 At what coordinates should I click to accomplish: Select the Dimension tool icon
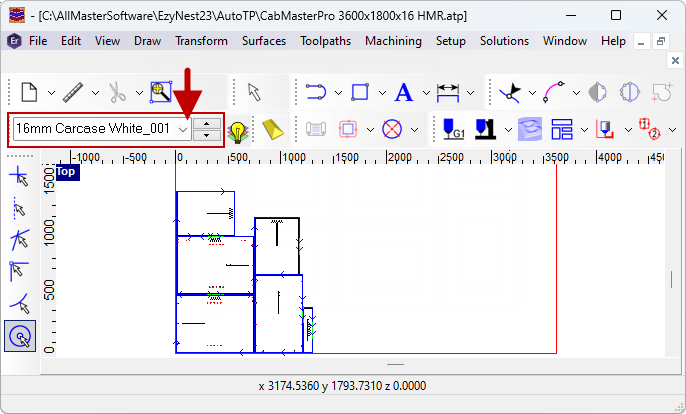click(x=448, y=93)
